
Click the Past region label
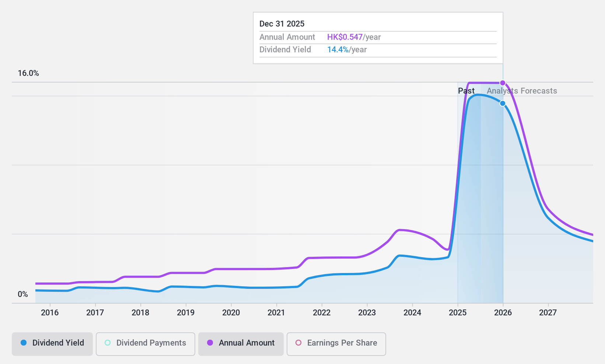coord(466,91)
